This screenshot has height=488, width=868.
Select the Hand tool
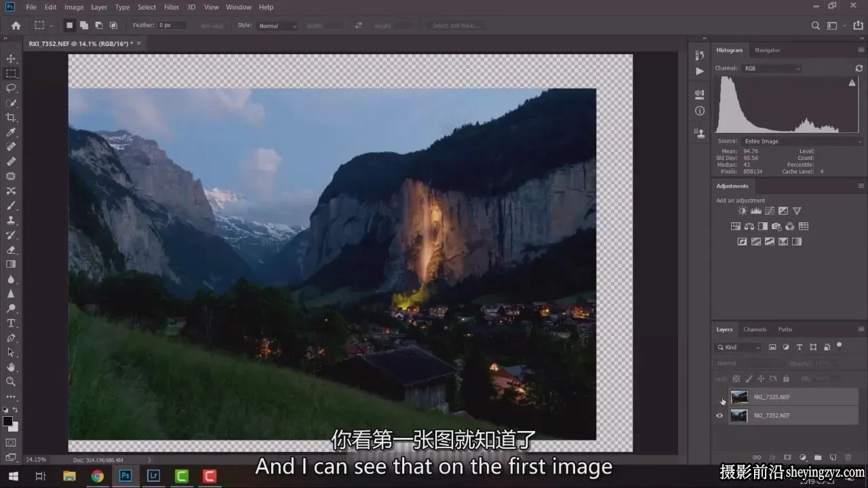click(11, 367)
